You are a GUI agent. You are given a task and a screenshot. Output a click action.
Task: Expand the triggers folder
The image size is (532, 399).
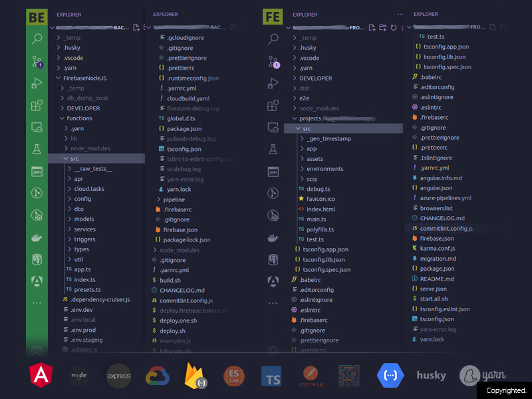[84, 239]
